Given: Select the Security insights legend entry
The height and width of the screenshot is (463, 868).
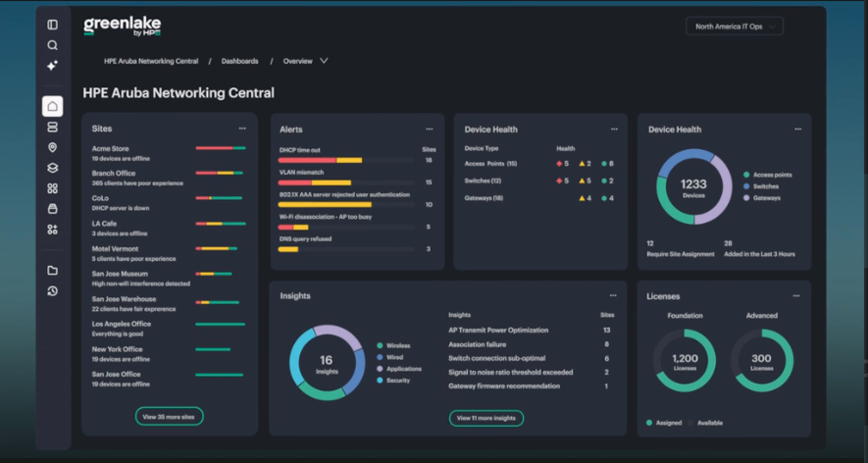Looking at the screenshot, I should [x=393, y=381].
